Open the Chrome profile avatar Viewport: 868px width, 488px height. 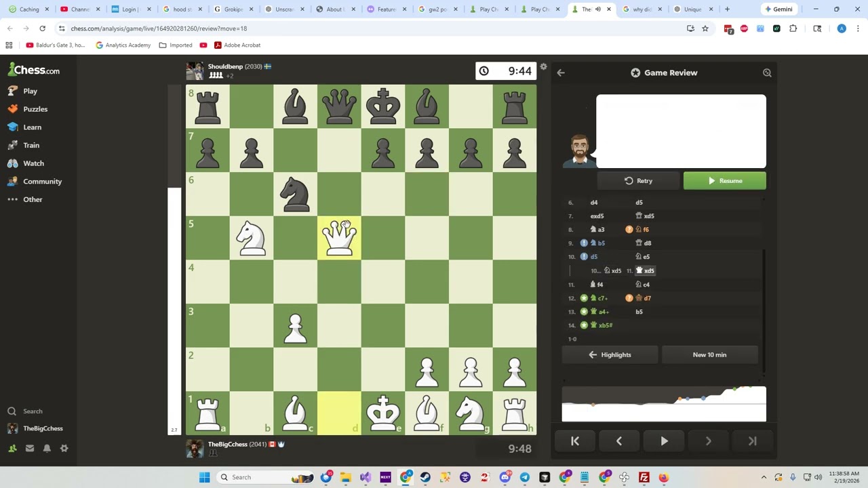tap(842, 28)
